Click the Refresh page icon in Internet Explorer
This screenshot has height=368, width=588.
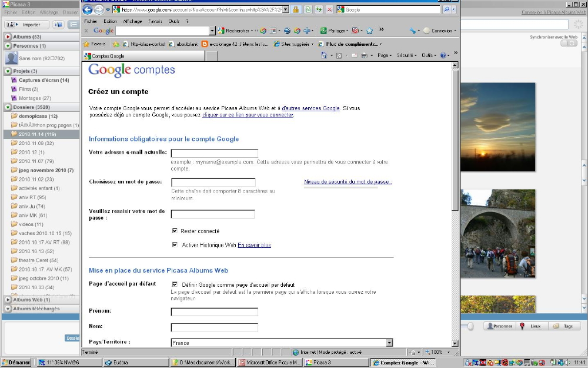pyautogui.click(x=318, y=10)
